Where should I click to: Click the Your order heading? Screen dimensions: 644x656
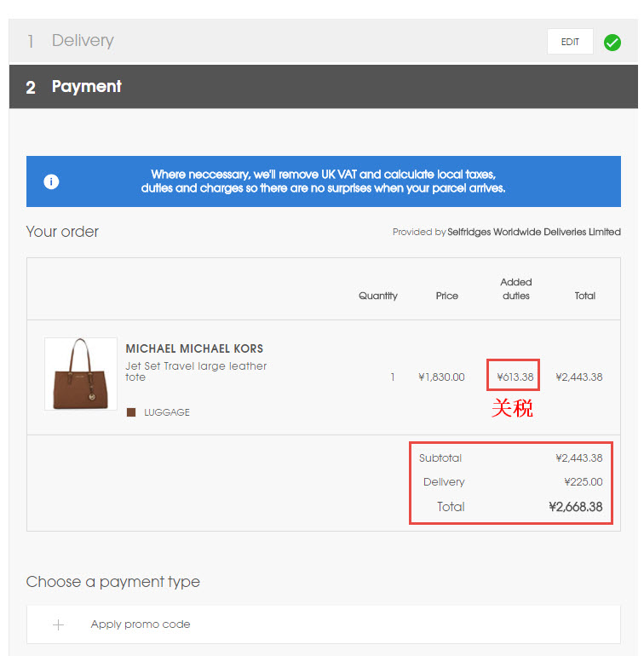coord(62,232)
